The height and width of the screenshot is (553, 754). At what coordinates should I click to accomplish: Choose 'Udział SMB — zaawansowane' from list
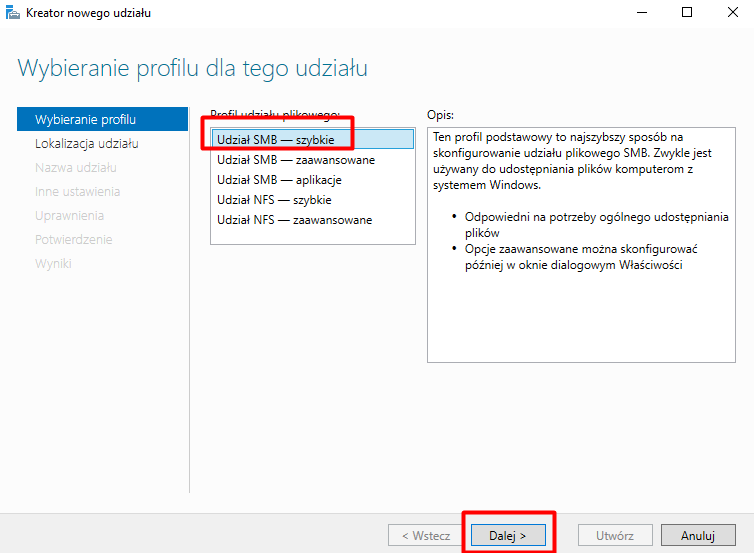[x=296, y=160]
